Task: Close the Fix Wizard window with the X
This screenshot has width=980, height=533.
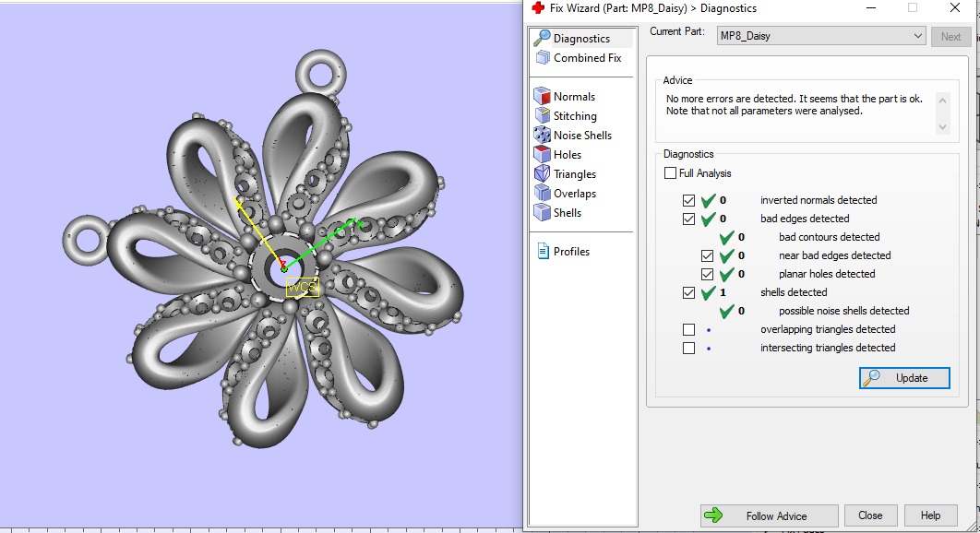Action: (x=954, y=8)
